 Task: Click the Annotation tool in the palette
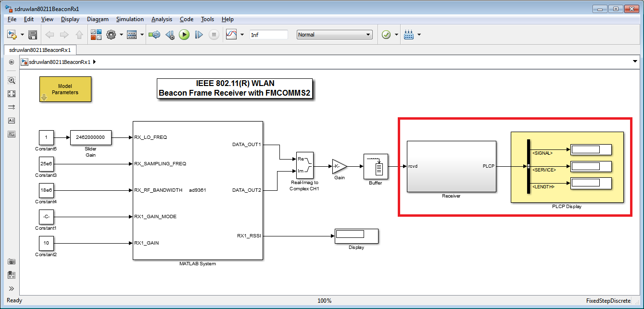point(12,121)
